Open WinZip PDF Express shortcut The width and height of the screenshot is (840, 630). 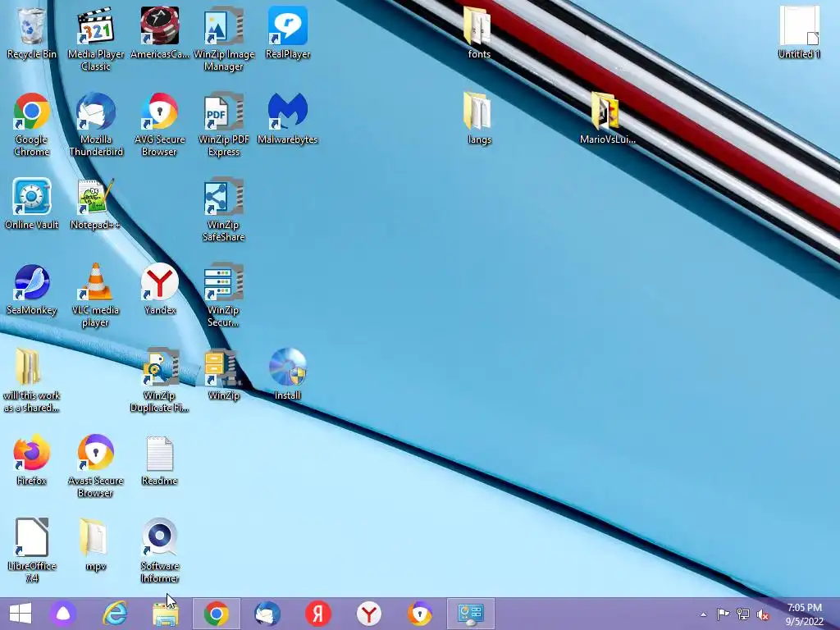click(223, 125)
